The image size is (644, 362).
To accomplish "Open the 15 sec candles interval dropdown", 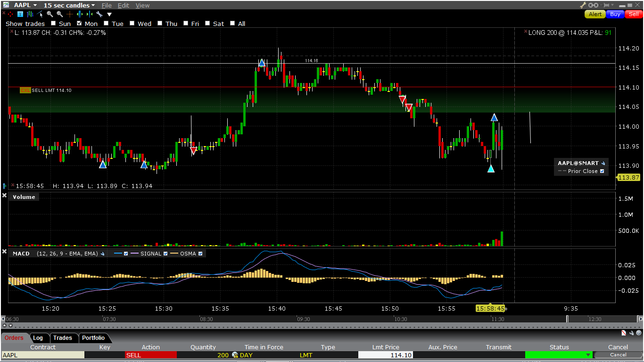I will (93, 5).
